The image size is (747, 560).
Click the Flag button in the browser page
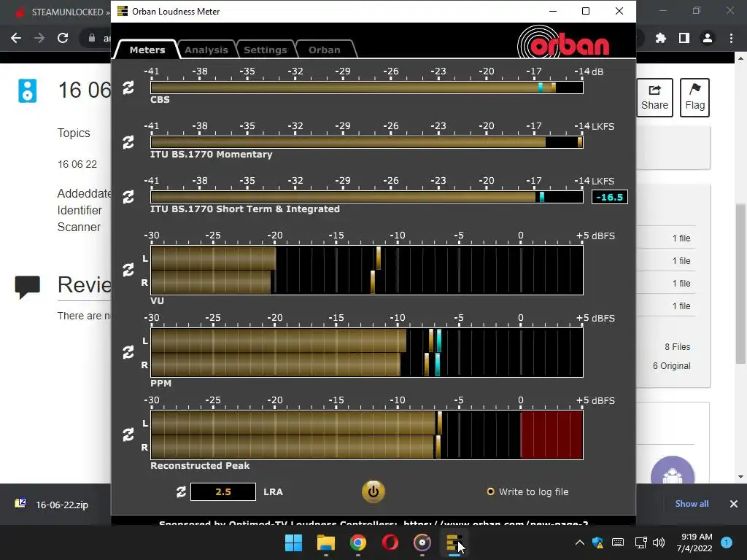(x=694, y=98)
